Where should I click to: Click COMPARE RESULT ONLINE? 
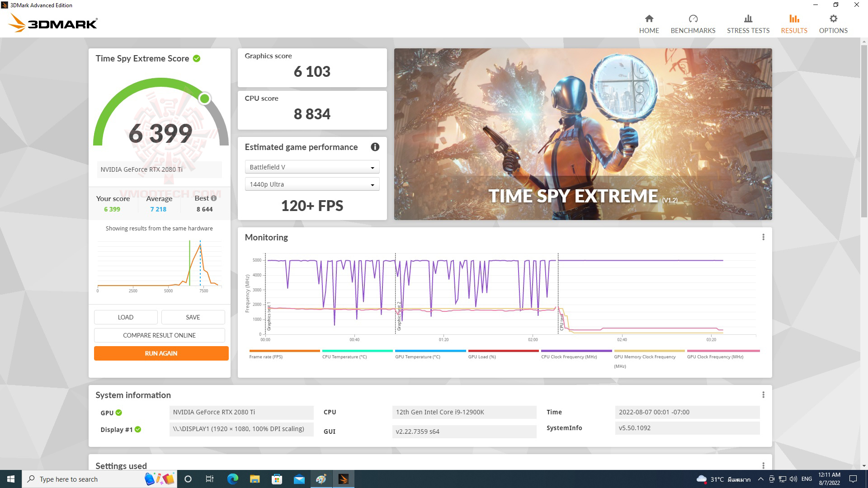tap(159, 335)
